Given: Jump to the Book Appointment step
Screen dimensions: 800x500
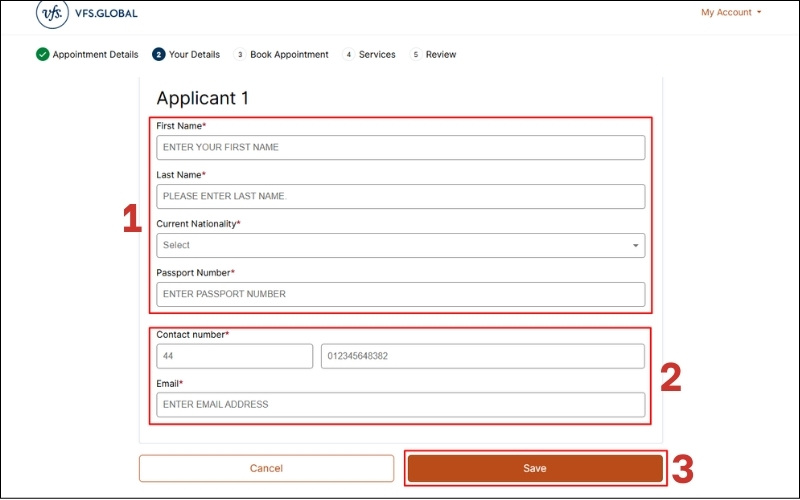Looking at the screenshot, I should pos(289,55).
